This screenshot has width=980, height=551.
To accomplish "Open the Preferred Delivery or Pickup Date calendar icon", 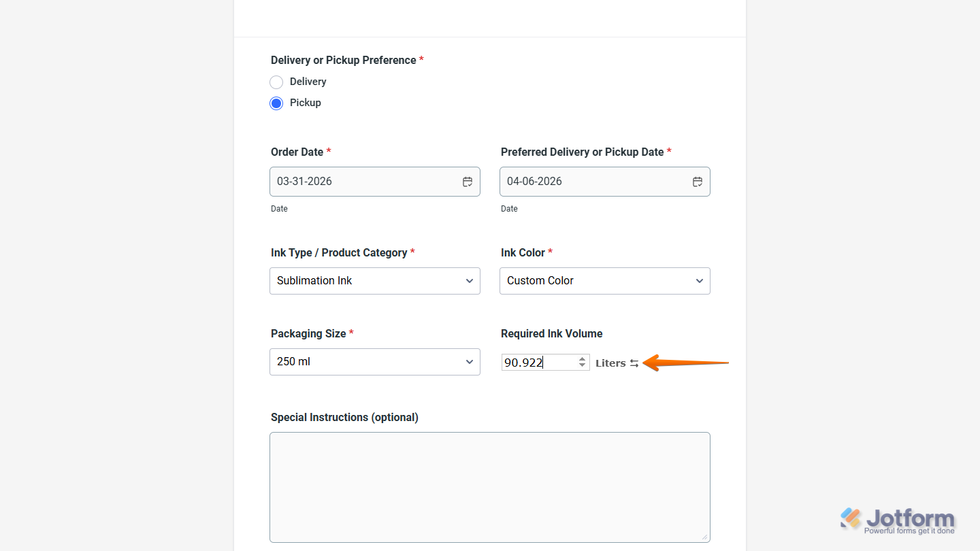I will click(698, 182).
